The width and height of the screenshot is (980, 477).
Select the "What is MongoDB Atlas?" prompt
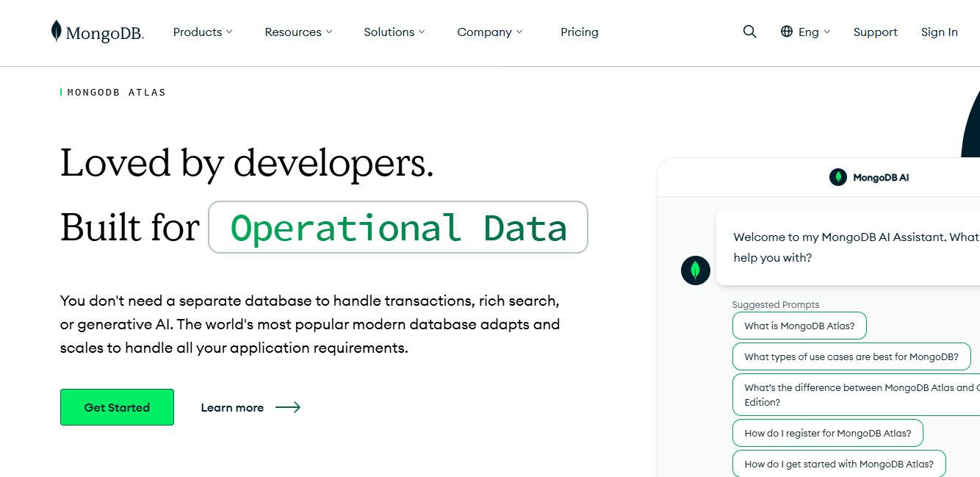(799, 325)
